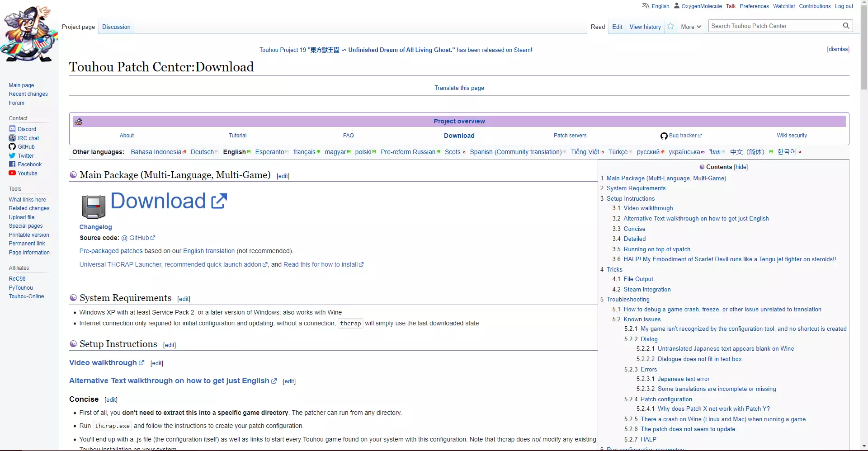Jump to Patch configuration in Contents

click(x=666, y=399)
